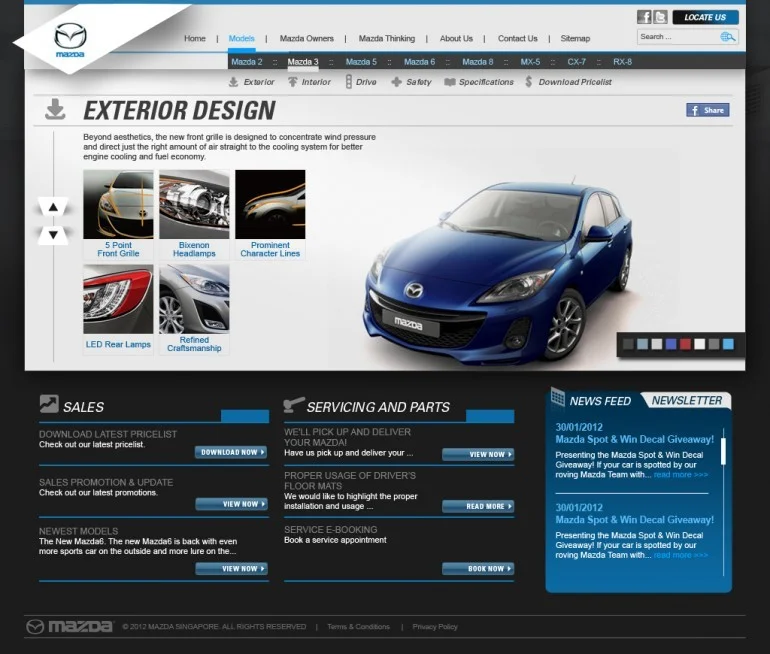The height and width of the screenshot is (654, 770).
Task: Click the News Feed calendar icon
Action: [x=558, y=397]
